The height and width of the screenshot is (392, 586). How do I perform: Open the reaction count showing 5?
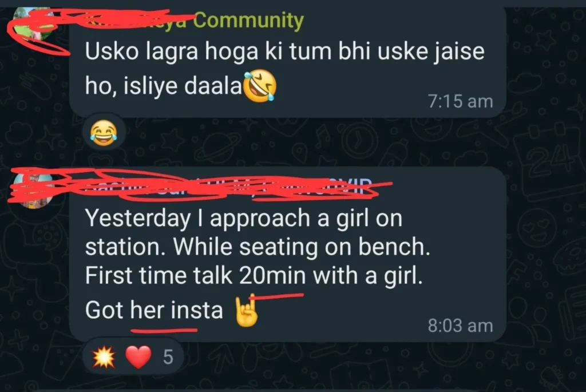point(168,357)
